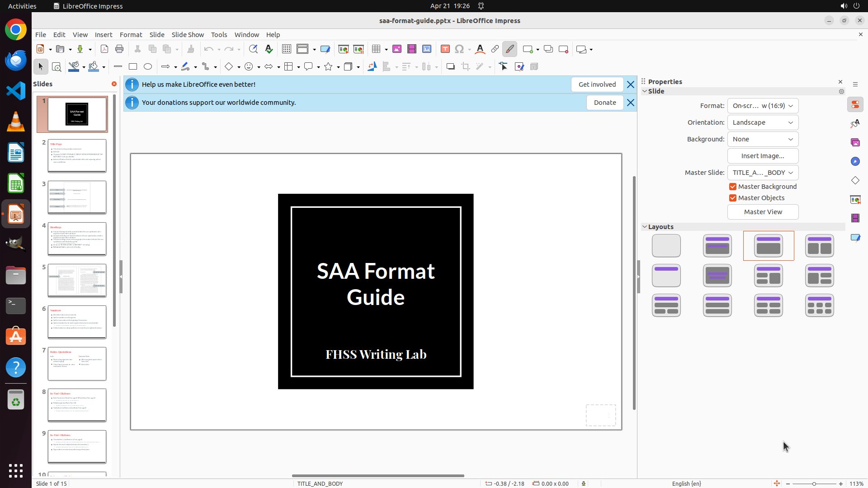868x488 pixels.
Task: Click the Export as PDF icon
Action: coord(104,49)
